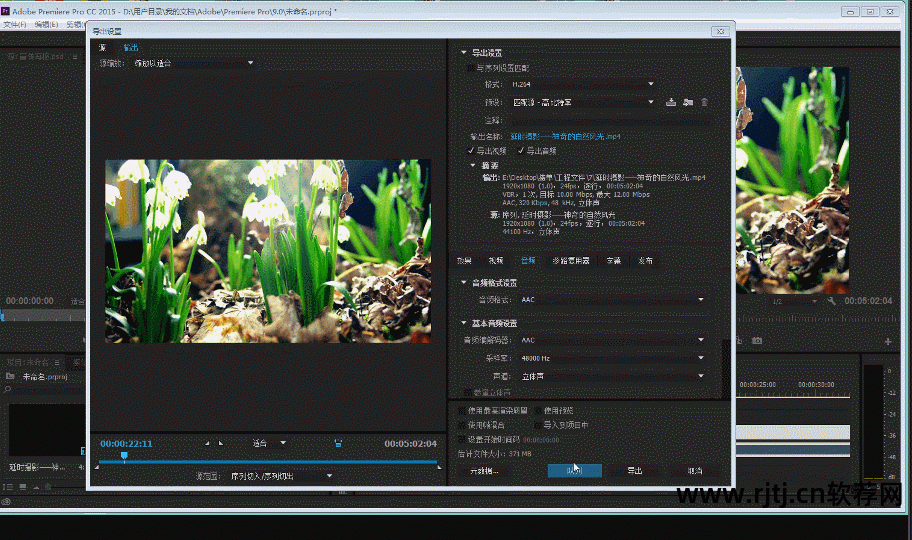Switch to the Captions tab

[614, 261]
